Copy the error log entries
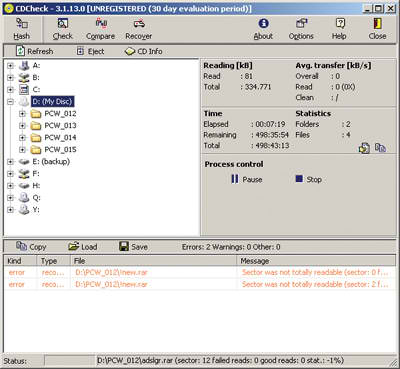Screen dimensions: 400x369 coord(31,247)
